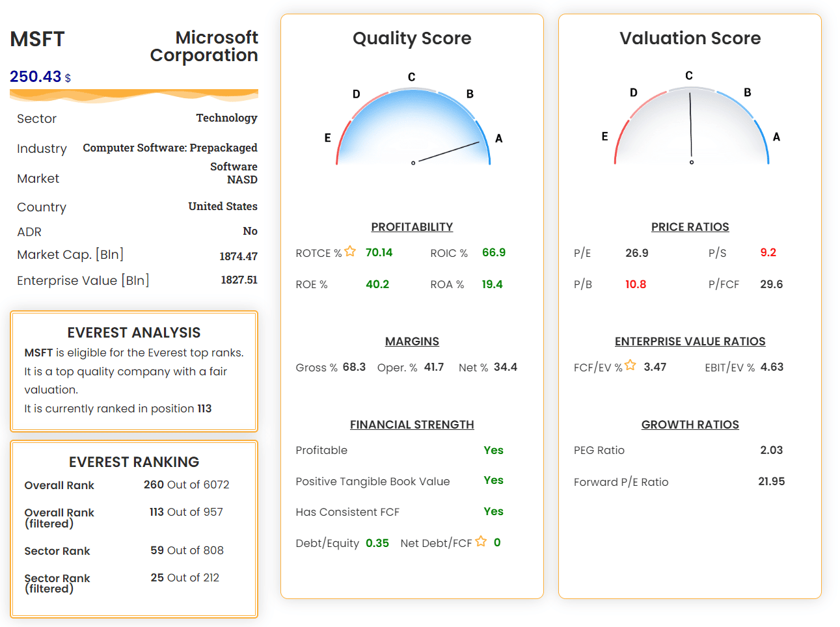The height and width of the screenshot is (627, 840).
Task: Select the PEG Ratio value 2.03
Action: 772,450
